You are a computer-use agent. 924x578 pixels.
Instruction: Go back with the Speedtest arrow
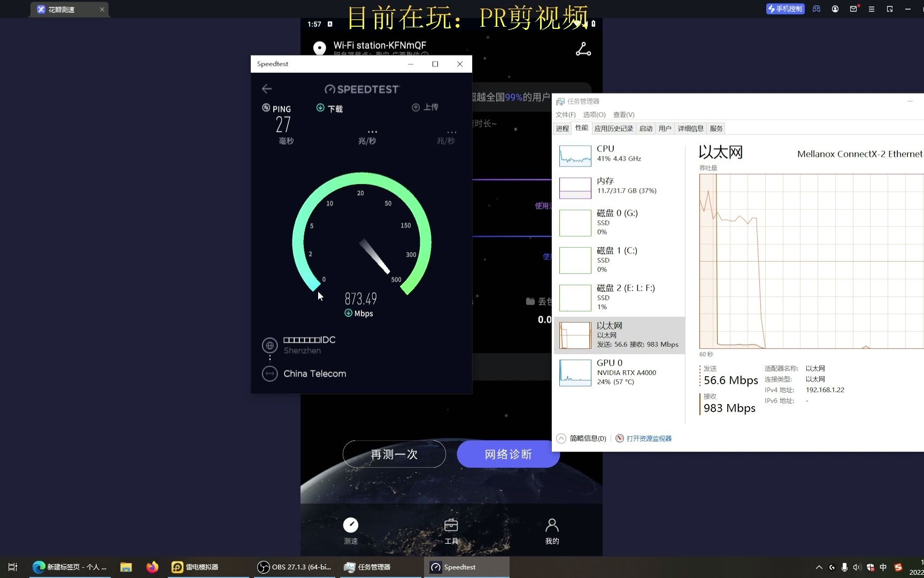point(267,89)
